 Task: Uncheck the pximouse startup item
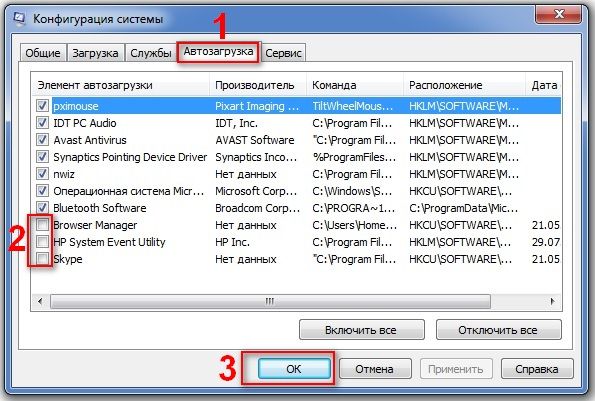[x=42, y=106]
